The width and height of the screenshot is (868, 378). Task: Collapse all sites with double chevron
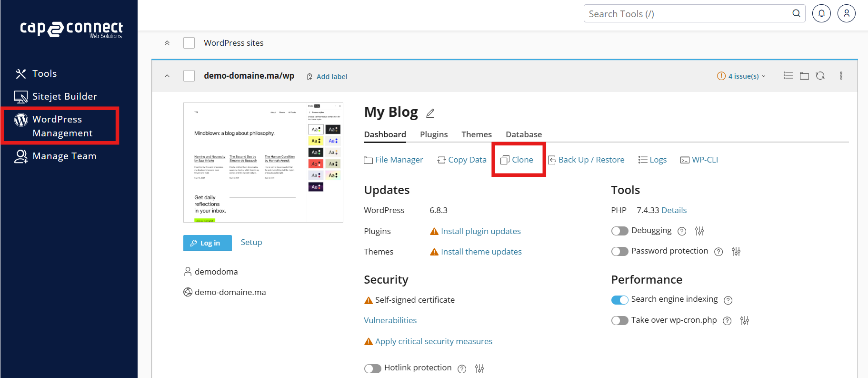tap(167, 43)
